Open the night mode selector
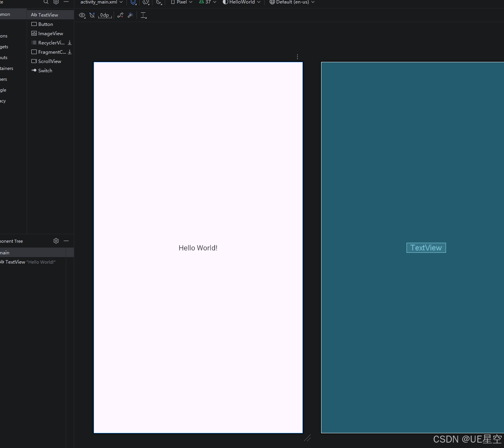The height and width of the screenshot is (448, 504). coord(159,2)
